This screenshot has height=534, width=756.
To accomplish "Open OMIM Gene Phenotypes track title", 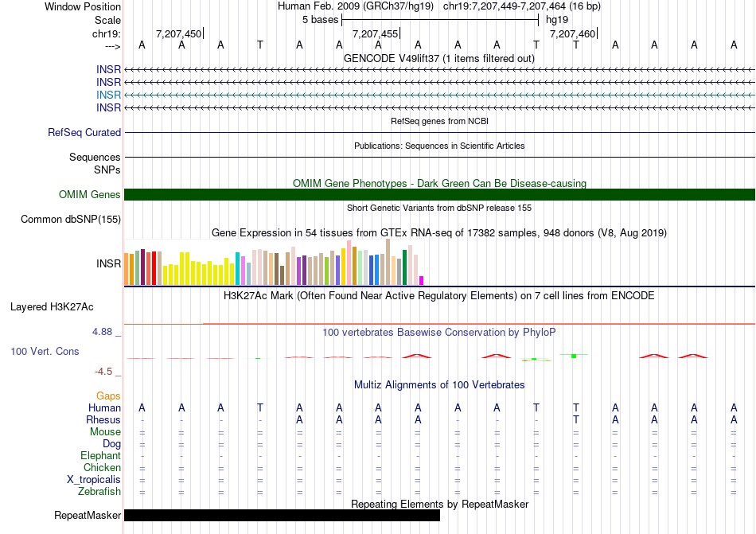I will 439,183.
